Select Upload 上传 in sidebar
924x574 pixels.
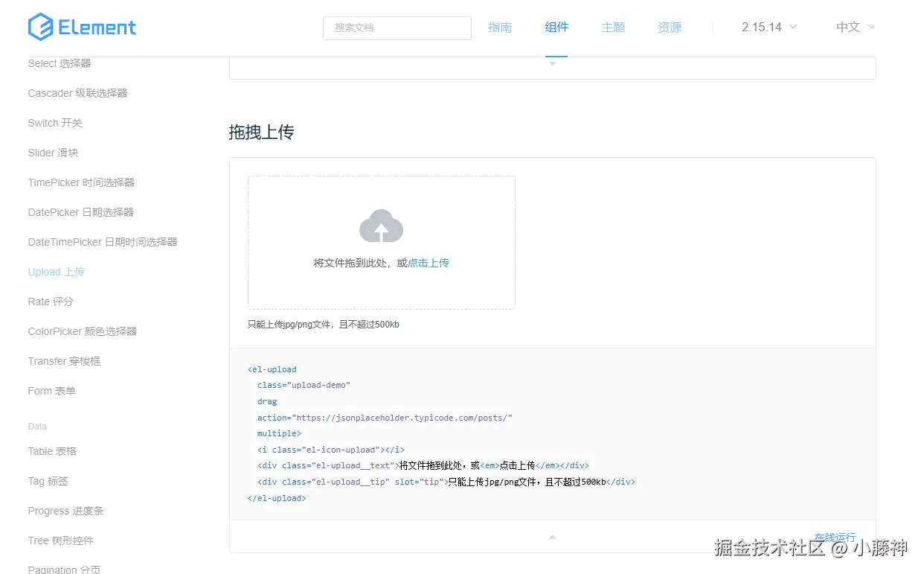tap(57, 272)
